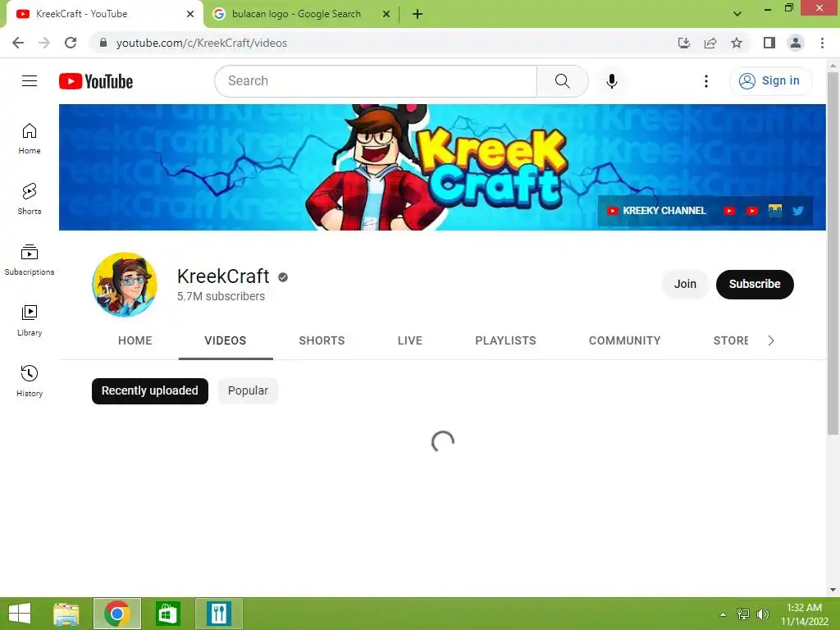Open History in sidebar
The height and width of the screenshot is (630, 840).
(x=30, y=381)
